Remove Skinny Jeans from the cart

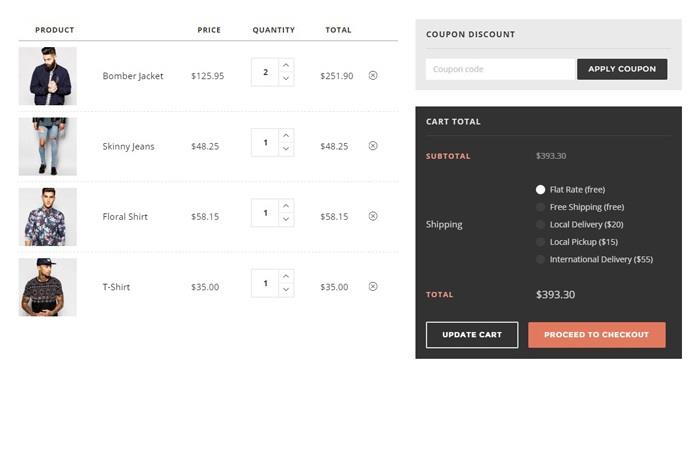[x=373, y=145]
